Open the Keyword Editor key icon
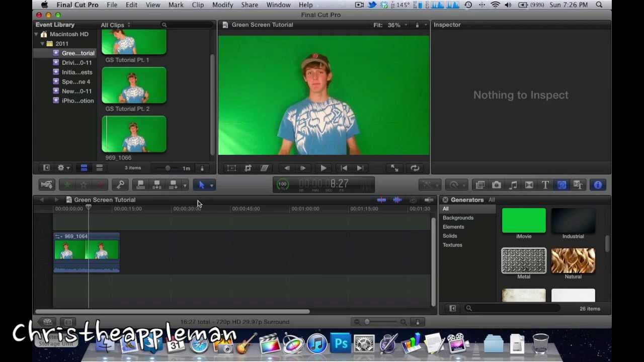 click(120, 185)
